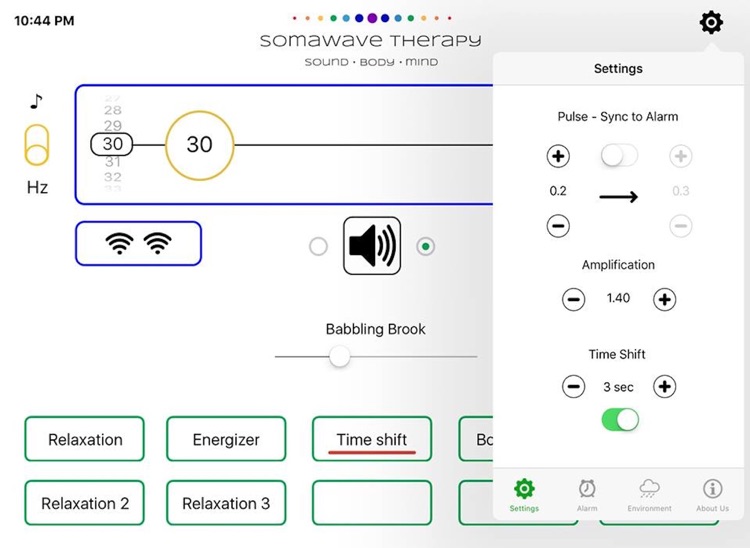Click the 10:44 PM clock
Viewport: 750px width, 548px height.
click(x=44, y=21)
